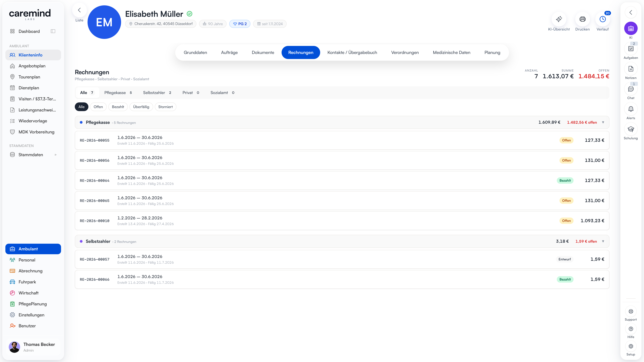Viewport: 644px width, 362px height.
Task: Collapse the Pflegekasse invoice group
Action: (603, 122)
